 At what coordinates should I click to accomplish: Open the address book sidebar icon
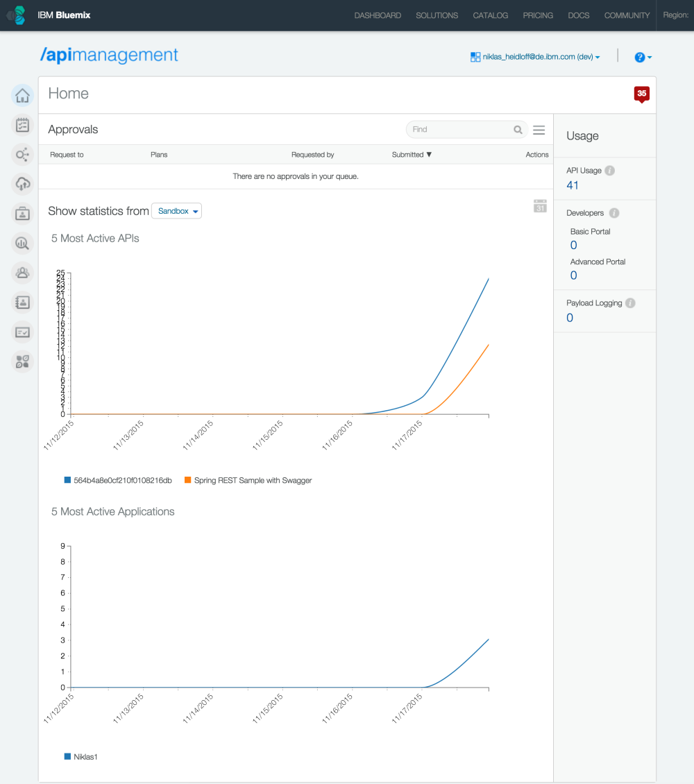point(22,302)
